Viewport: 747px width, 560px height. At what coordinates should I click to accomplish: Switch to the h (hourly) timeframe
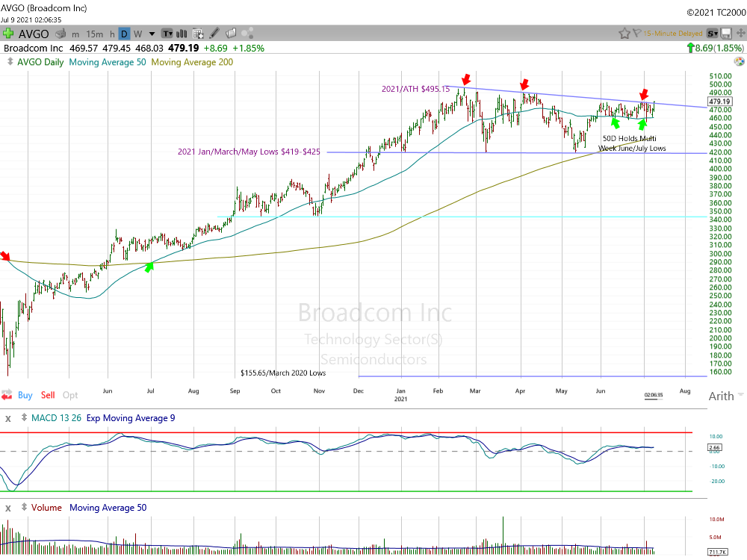(112, 34)
